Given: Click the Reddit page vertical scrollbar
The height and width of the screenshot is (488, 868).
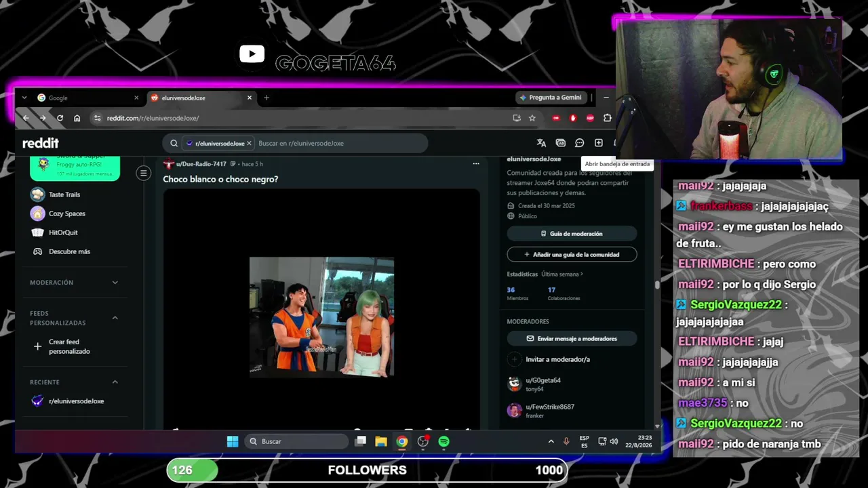Looking at the screenshot, I should coord(657,286).
